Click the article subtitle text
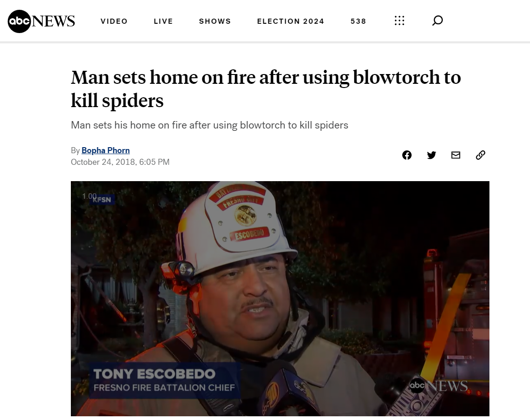The height and width of the screenshot is (420, 530). click(210, 125)
